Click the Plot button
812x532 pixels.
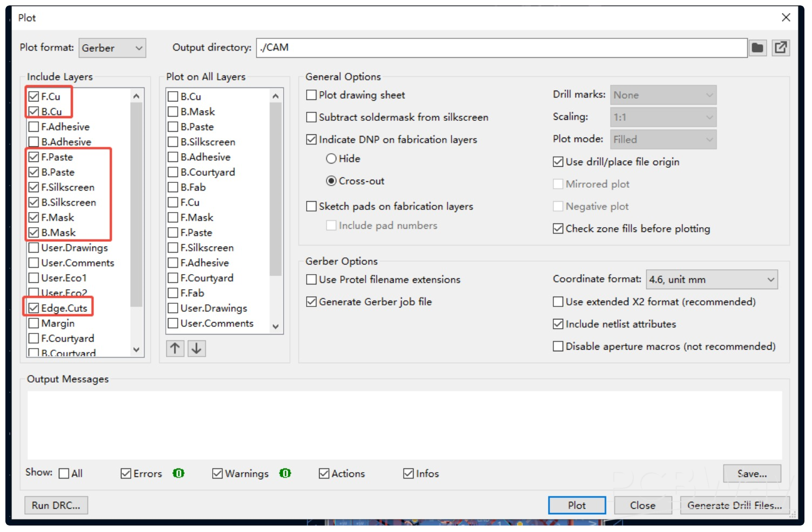pos(577,506)
